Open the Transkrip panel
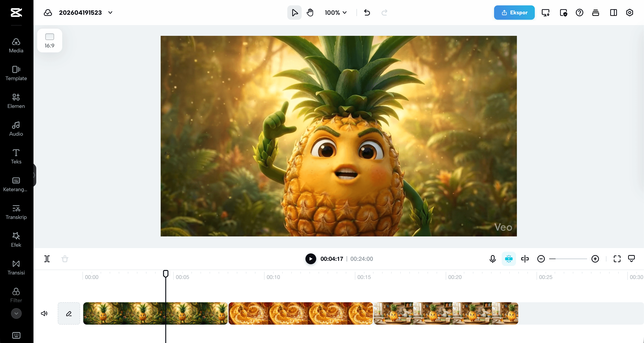Viewport: 644px width, 343px height. point(16,212)
